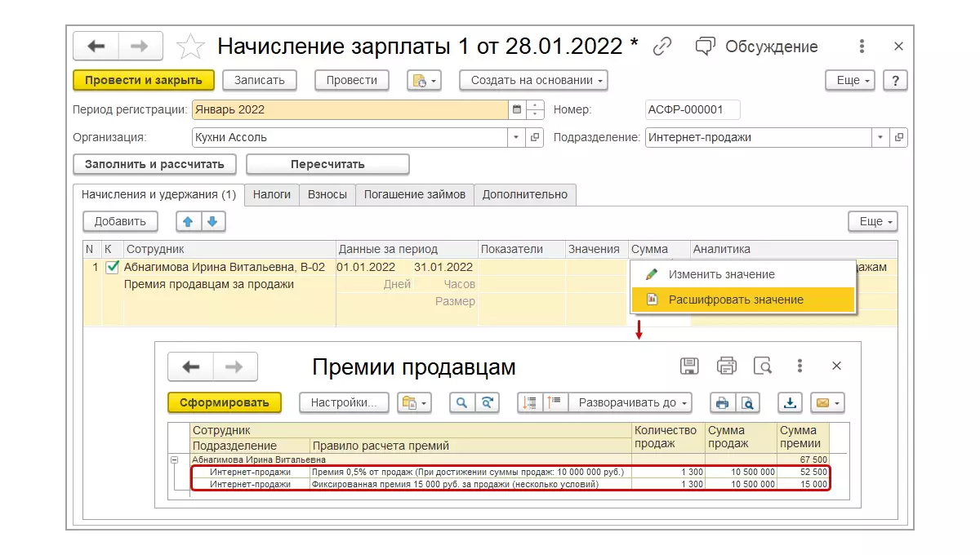
Task: Go forward using the main window arrow
Action: click(x=140, y=47)
